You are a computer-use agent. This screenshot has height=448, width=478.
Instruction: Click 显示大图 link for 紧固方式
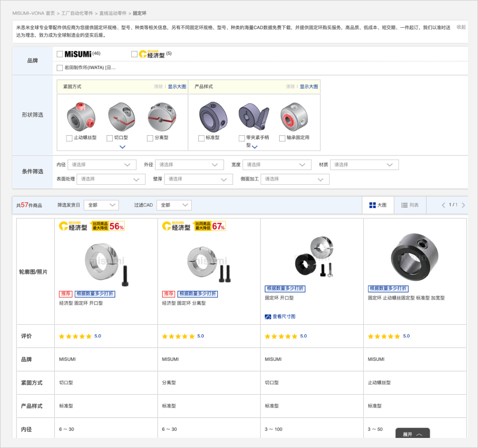click(x=177, y=87)
